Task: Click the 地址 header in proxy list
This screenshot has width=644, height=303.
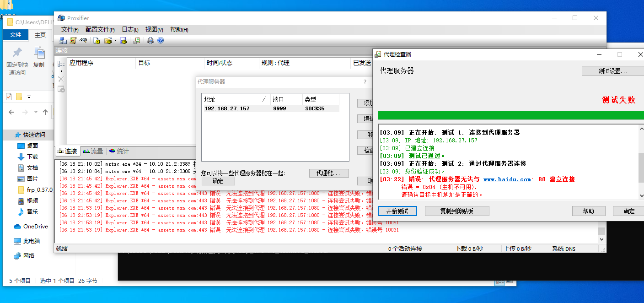Action: click(x=236, y=99)
